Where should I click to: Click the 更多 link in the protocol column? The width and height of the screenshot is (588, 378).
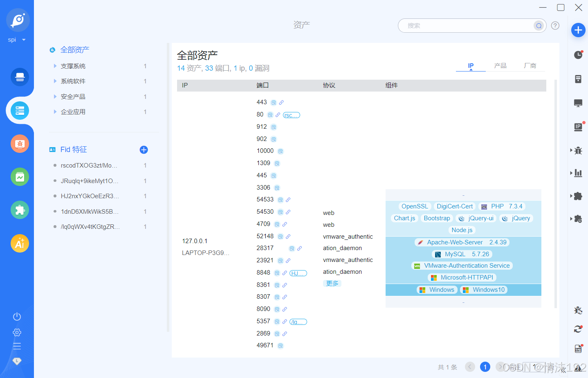pyautogui.click(x=332, y=283)
